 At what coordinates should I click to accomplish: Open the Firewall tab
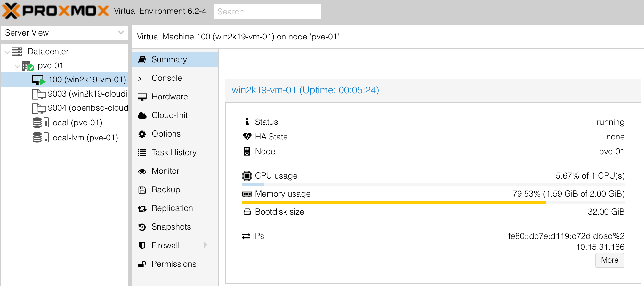[x=175, y=246]
